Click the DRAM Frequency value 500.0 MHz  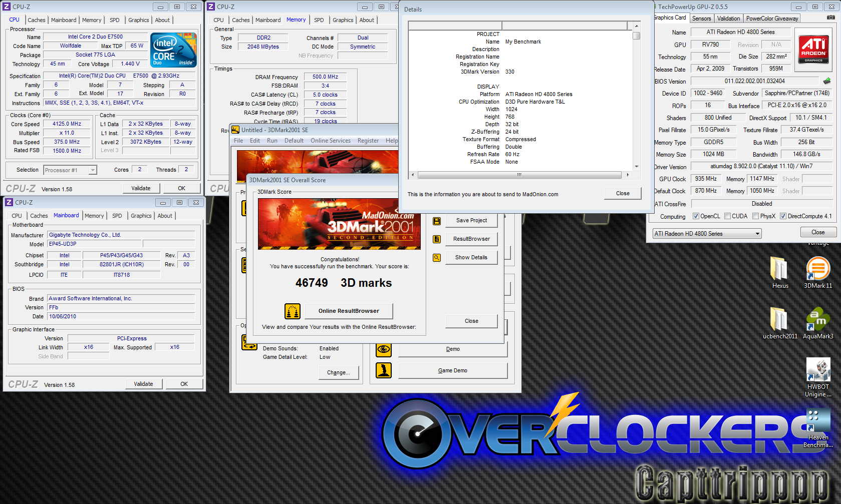325,77
